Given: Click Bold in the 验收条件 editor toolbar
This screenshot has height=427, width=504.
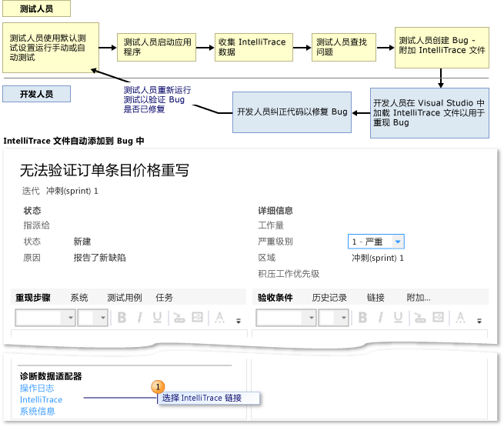Looking at the screenshot, I should [362, 318].
